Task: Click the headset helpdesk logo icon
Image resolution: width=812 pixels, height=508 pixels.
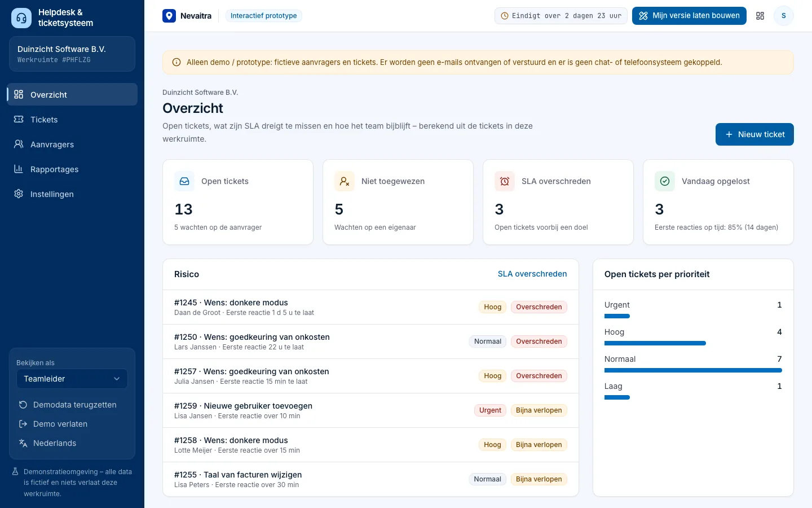Action: [x=21, y=18]
